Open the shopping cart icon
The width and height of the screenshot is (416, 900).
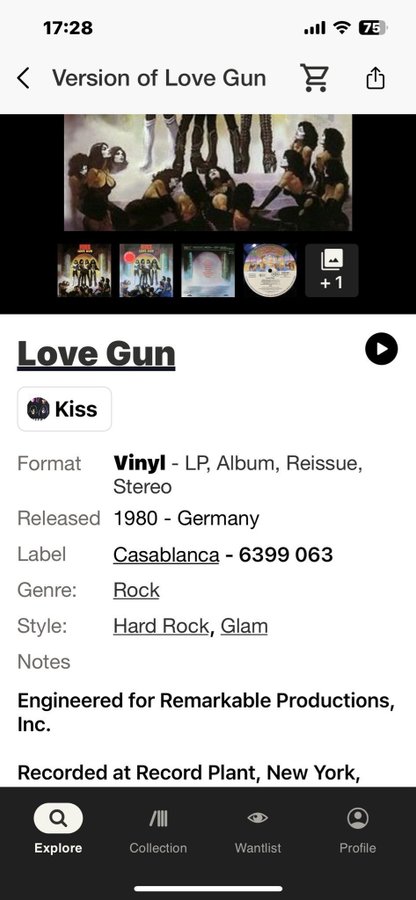[x=314, y=78]
